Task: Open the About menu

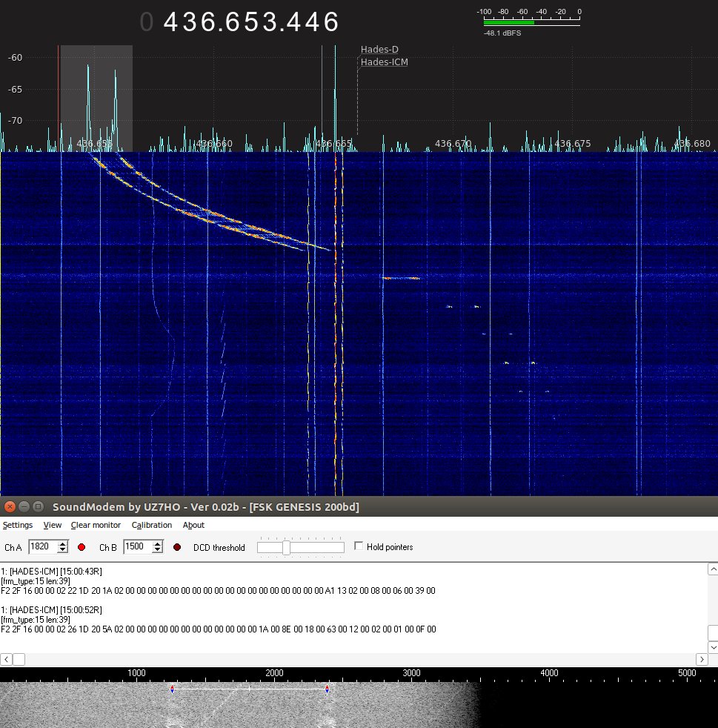Action: (x=193, y=525)
